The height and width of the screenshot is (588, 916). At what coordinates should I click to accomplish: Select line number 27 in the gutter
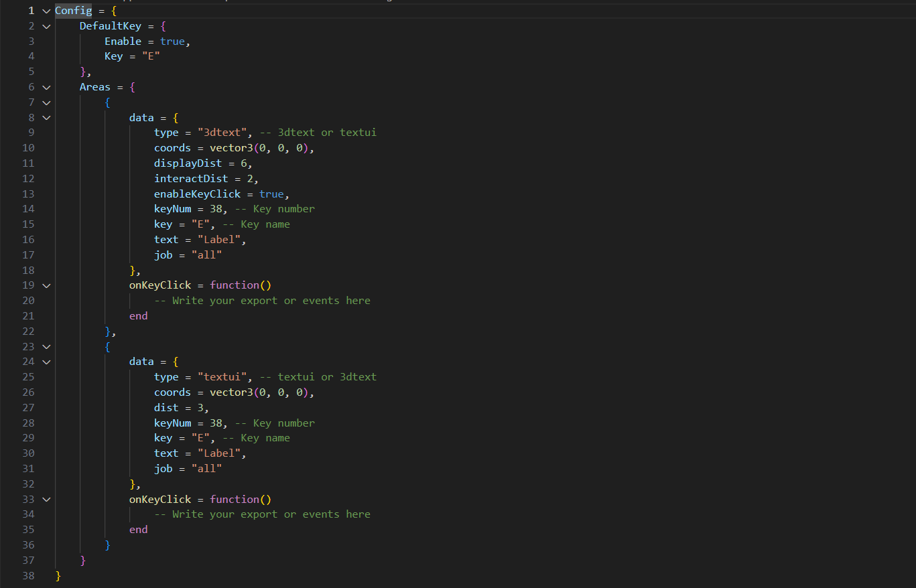[28, 408]
